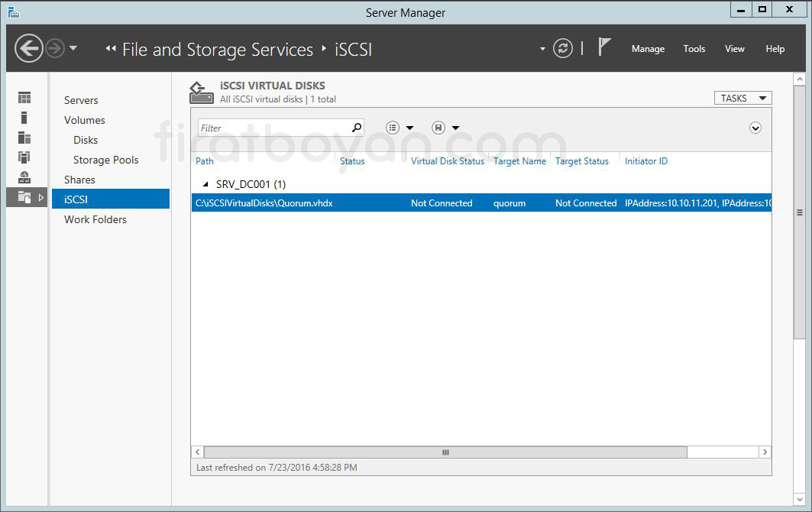Image resolution: width=812 pixels, height=512 pixels.
Task: Select Storage Pools in navigation pane
Action: pyautogui.click(x=105, y=160)
